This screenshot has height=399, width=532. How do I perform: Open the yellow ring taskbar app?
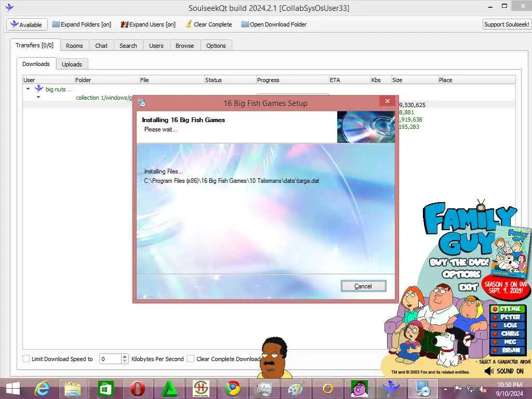[328, 389]
